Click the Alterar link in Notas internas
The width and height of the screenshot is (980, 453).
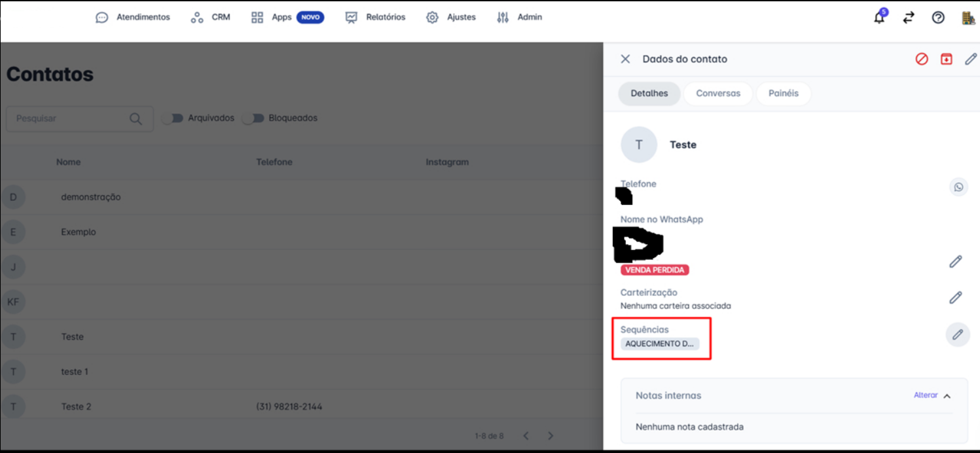tap(926, 395)
